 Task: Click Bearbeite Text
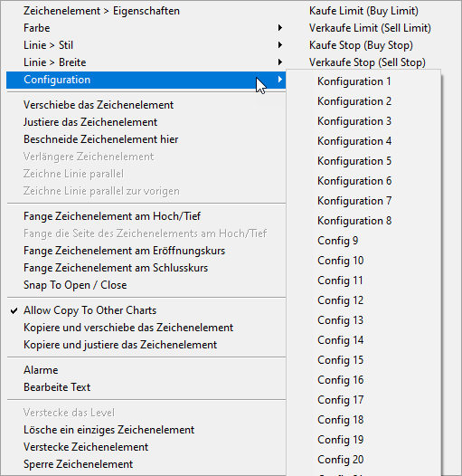[146, 387]
